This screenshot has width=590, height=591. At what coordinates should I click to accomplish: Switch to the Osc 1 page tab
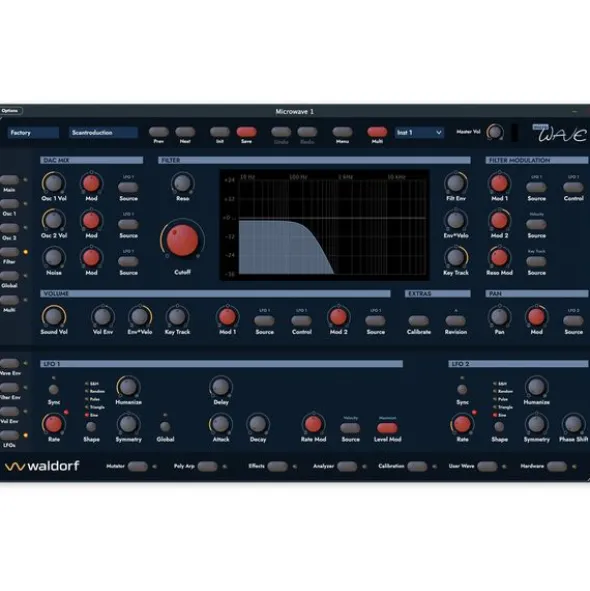[9, 204]
